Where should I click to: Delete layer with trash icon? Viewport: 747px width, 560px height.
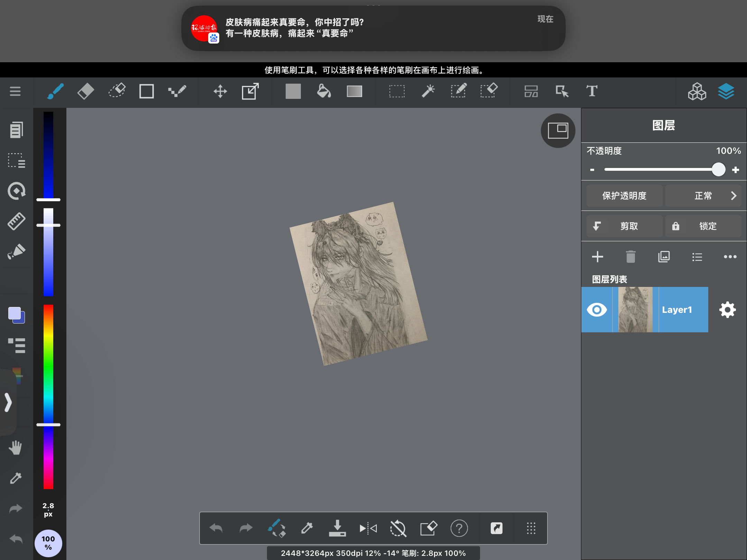point(630,257)
